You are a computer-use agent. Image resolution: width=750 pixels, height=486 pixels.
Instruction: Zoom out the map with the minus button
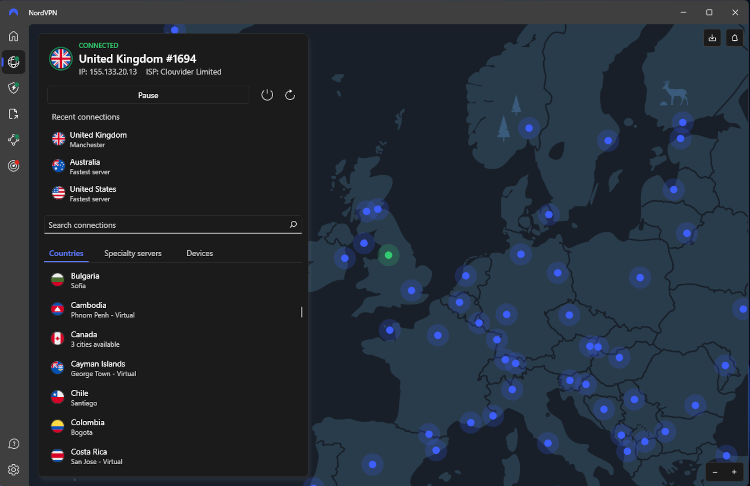click(x=715, y=472)
